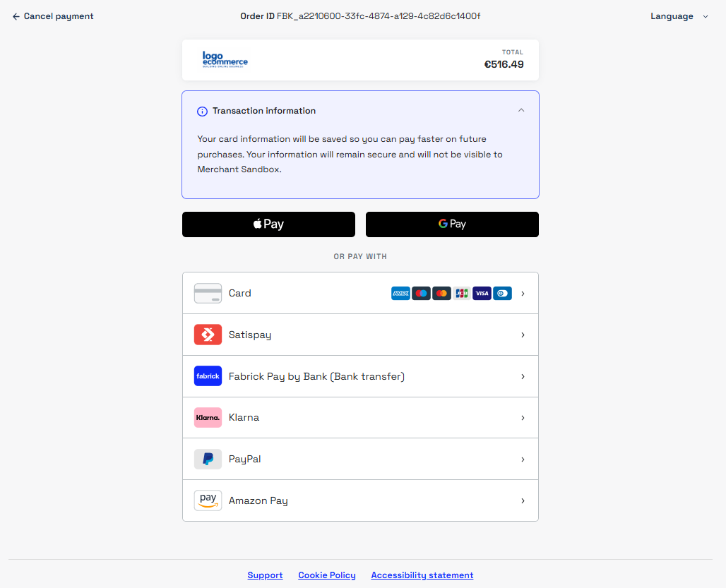Open the Klarna row chevron arrow
Image resolution: width=726 pixels, height=588 pixels.
tap(523, 418)
